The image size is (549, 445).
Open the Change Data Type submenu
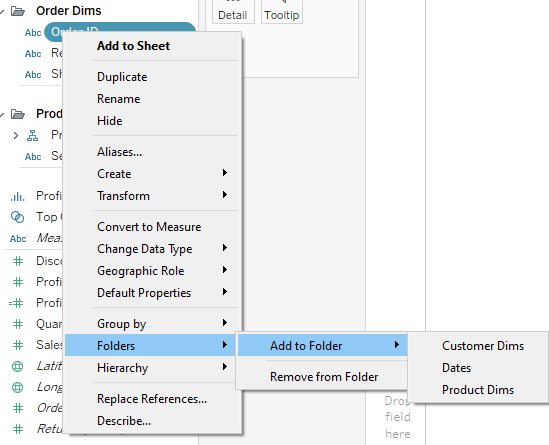tap(150, 249)
